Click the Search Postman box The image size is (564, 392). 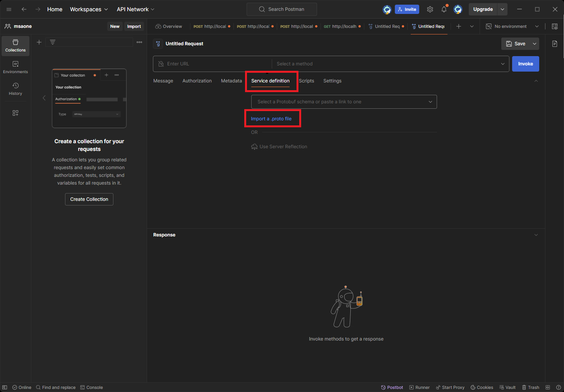click(282, 9)
